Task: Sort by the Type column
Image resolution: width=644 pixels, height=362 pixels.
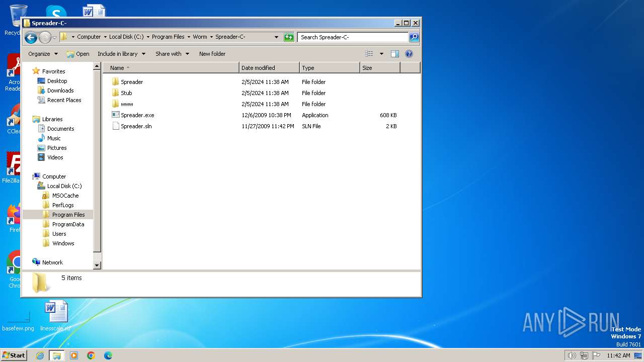Action: point(330,68)
